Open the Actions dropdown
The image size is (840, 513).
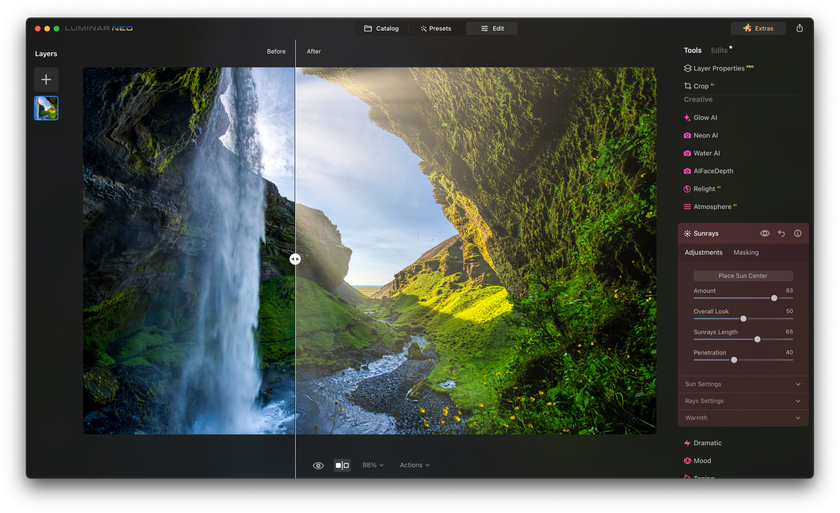(415, 465)
